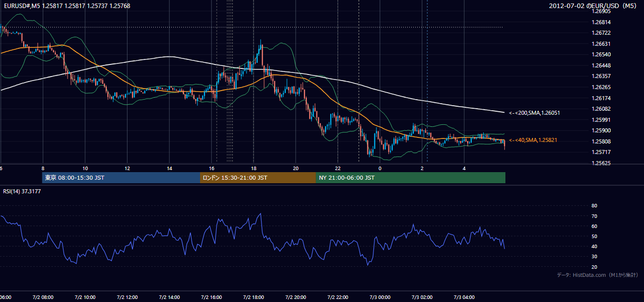
Task: Click RSI scale value 80
Action: 595,206
